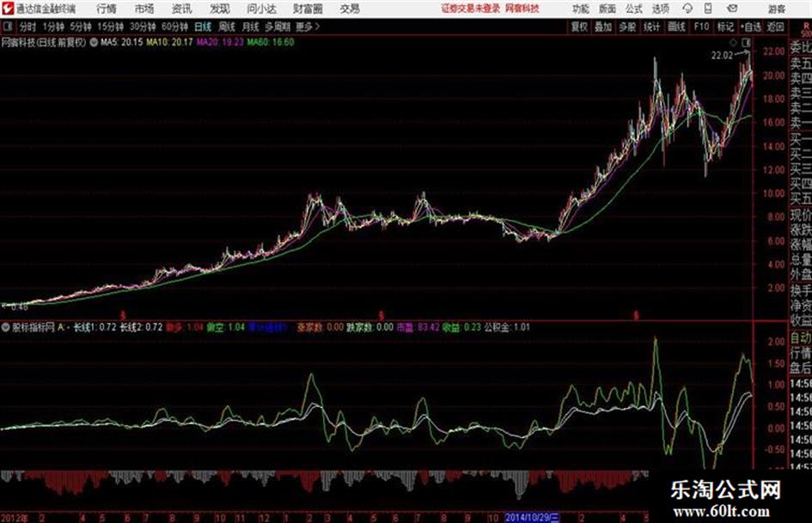The image size is (812, 523).
Task: Select the 日线 daily period tab
Action: coord(203,27)
